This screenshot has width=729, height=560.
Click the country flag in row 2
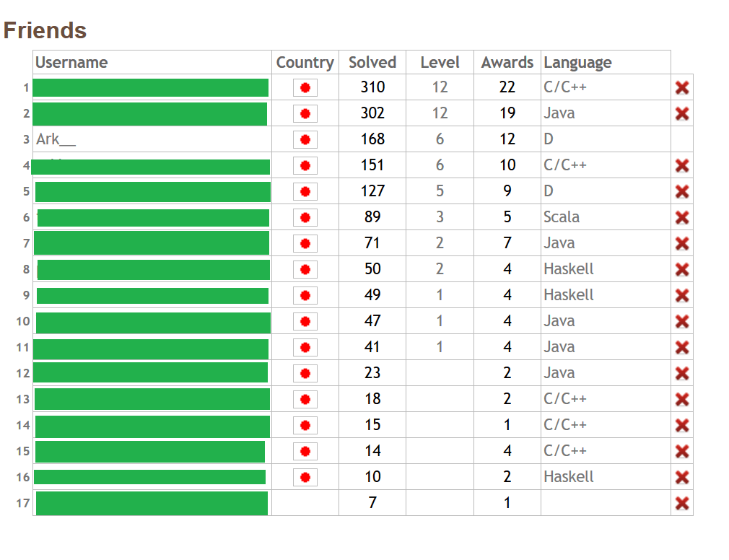[x=305, y=114]
